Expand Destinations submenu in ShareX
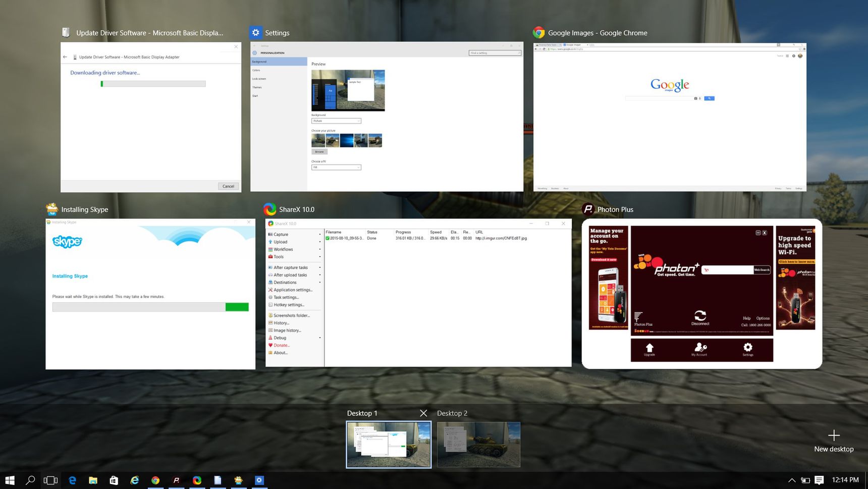This screenshot has width=868, height=489. coord(320,282)
